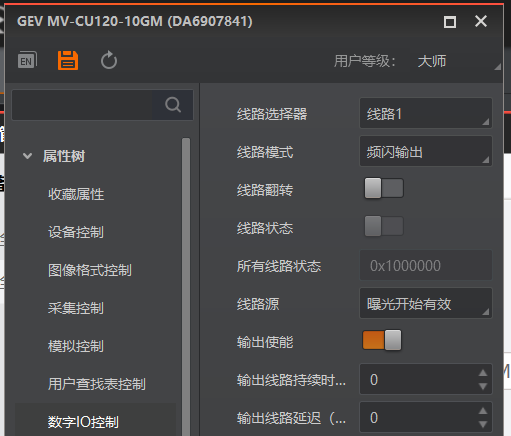Click the 线路选择器 label
This screenshot has width=511, height=436.
tap(272, 114)
